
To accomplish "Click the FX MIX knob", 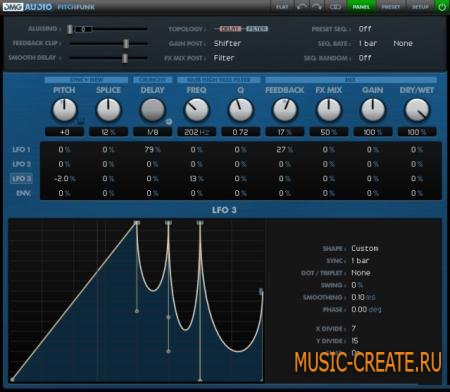I will (329, 110).
